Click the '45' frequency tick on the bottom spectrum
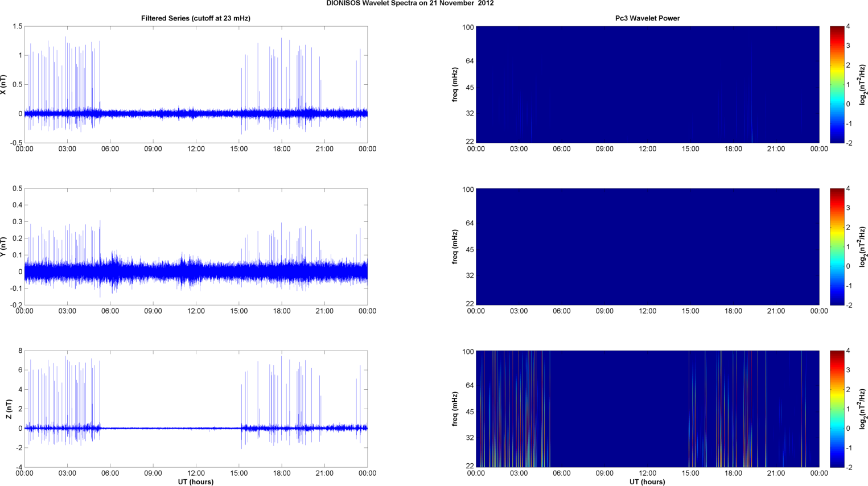Screen dimensions: 868x486 (x=470, y=412)
